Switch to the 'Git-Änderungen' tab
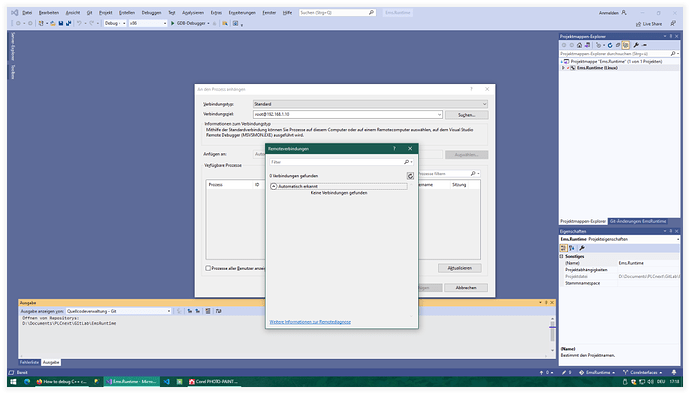This screenshot has height=393, width=690. pyautogui.click(x=638, y=221)
